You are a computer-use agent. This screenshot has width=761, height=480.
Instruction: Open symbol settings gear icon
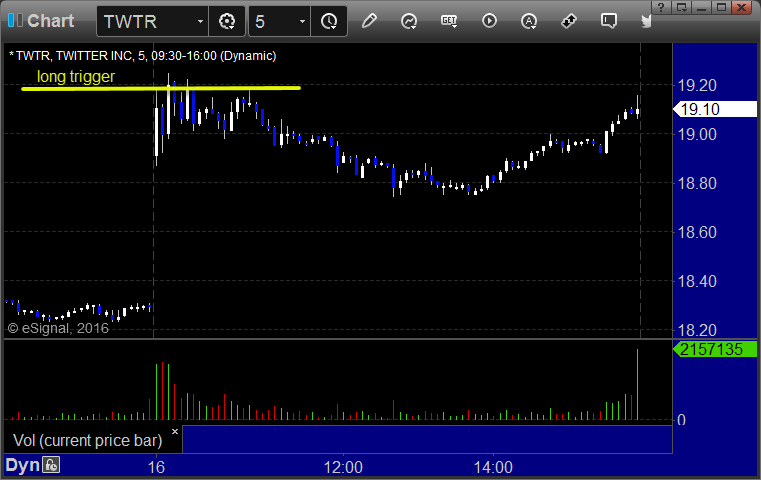pos(227,21)
